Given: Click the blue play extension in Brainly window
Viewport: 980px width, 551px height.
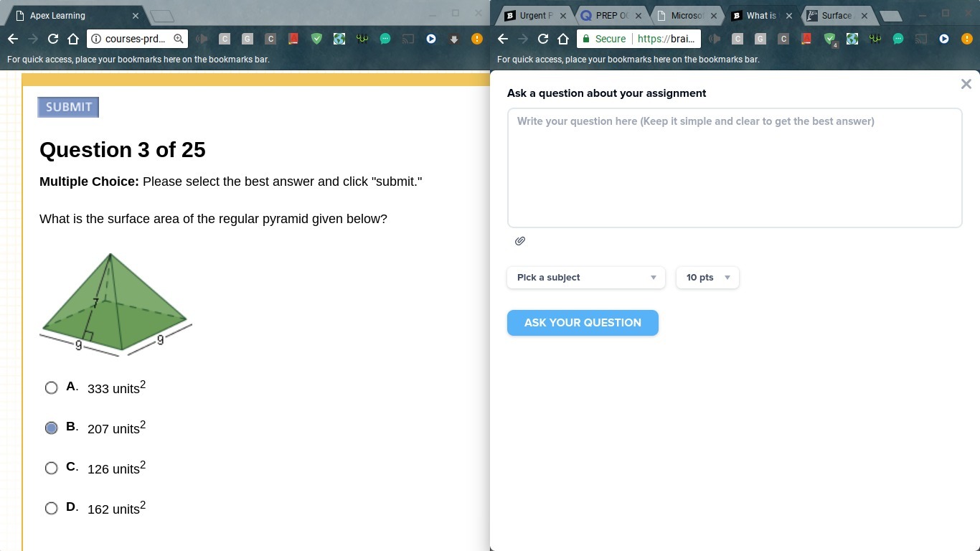Looking at the screenshot, I should point(944,39).
